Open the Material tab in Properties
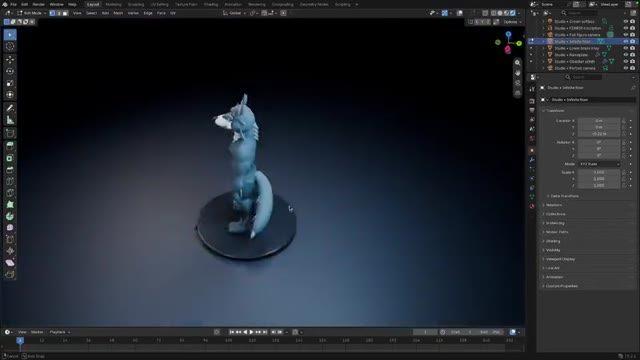 (x=532, y=206)
